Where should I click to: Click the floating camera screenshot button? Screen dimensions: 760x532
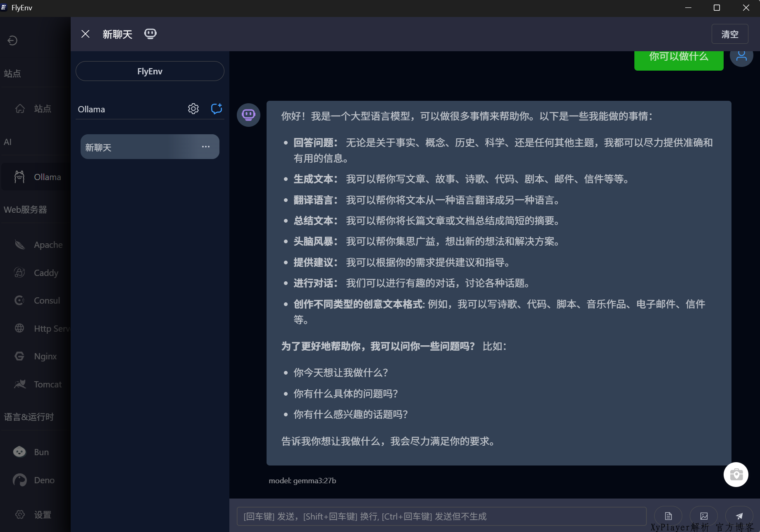coord(736,475)
